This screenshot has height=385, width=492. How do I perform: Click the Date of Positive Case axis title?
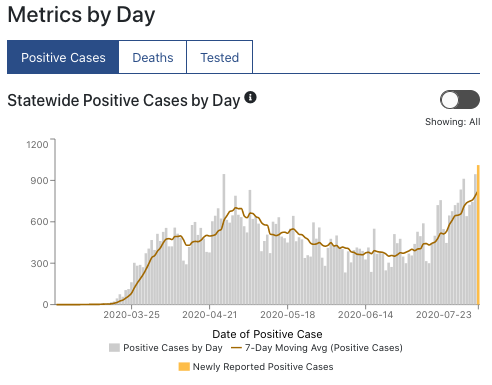pos(267,334)
